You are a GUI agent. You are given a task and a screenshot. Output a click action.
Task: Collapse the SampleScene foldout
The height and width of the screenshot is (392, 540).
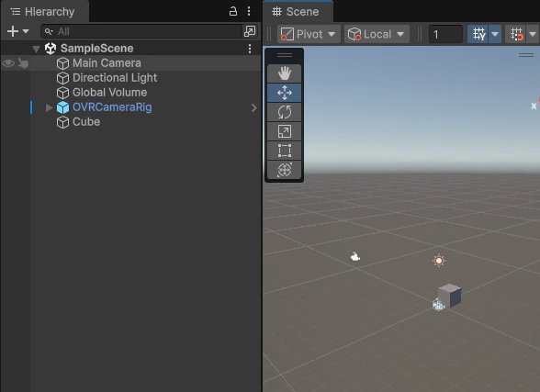[36, 49]
